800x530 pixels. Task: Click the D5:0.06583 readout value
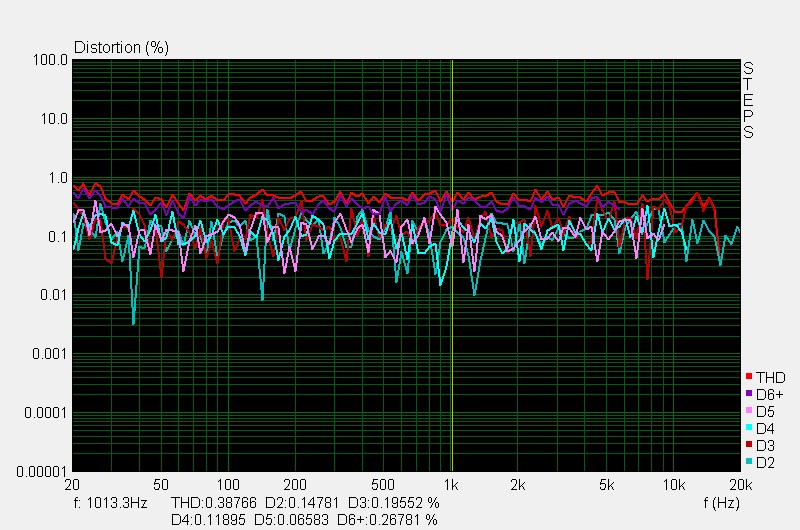(x=291, y=520)
